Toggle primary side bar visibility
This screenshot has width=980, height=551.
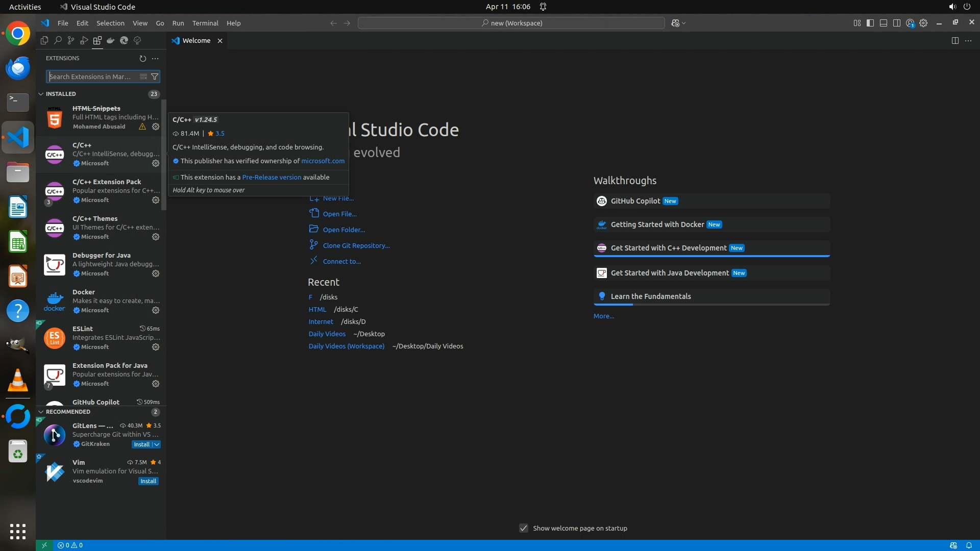pyautogui.click(x=870, y=23)
